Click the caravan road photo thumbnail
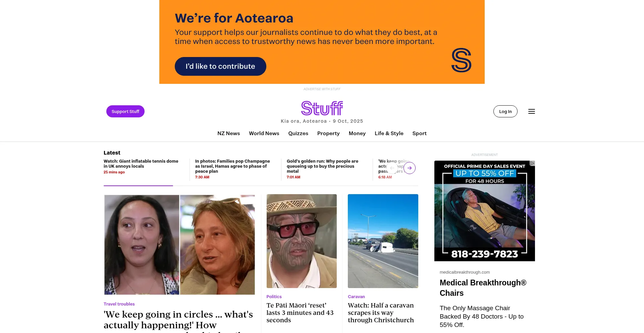 (x=383, y=241)
